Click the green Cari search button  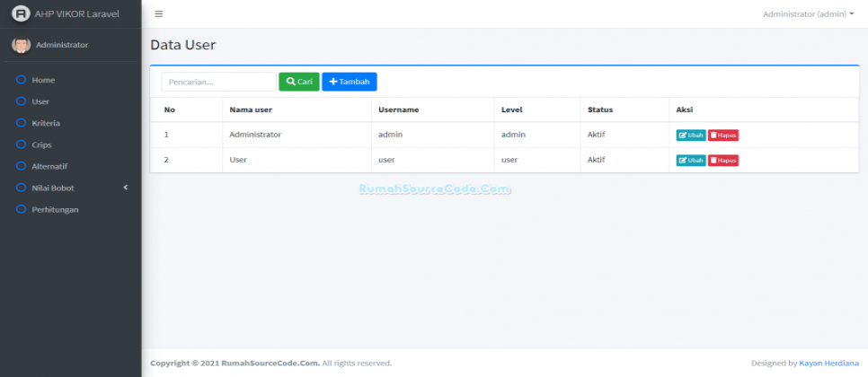pos(299,82)
